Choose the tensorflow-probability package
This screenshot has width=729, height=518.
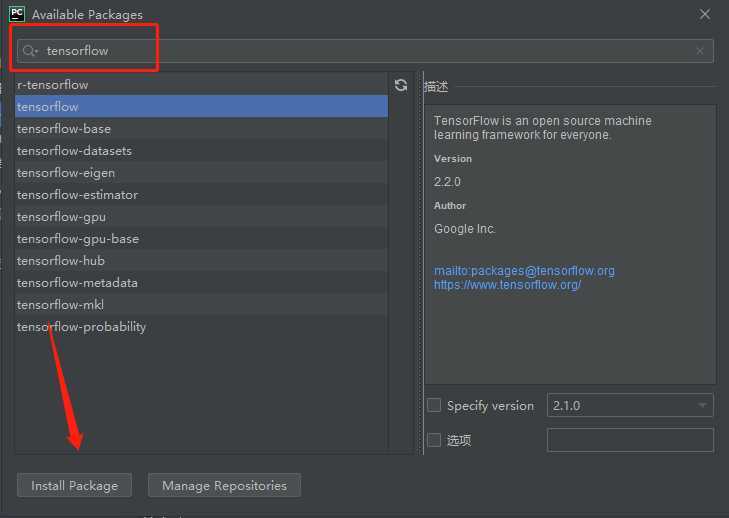[x=201, y=327]
